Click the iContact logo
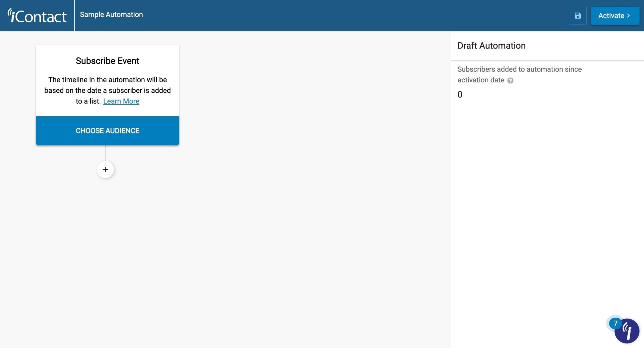This screenshot has width=644, height=348. (37, 16)
